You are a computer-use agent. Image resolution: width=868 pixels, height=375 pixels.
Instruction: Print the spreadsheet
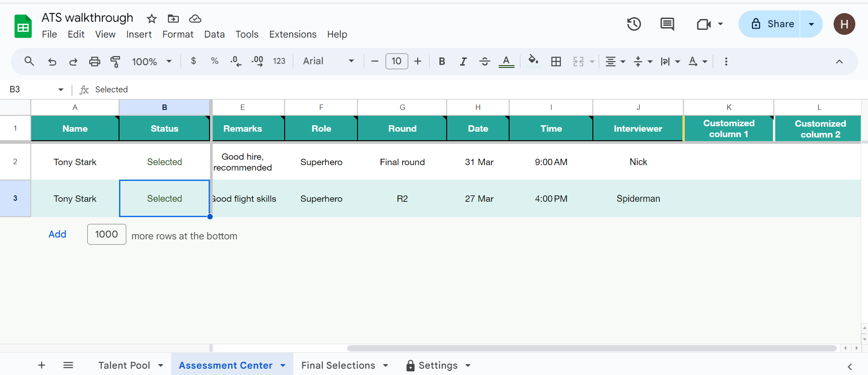click(94, 62)
